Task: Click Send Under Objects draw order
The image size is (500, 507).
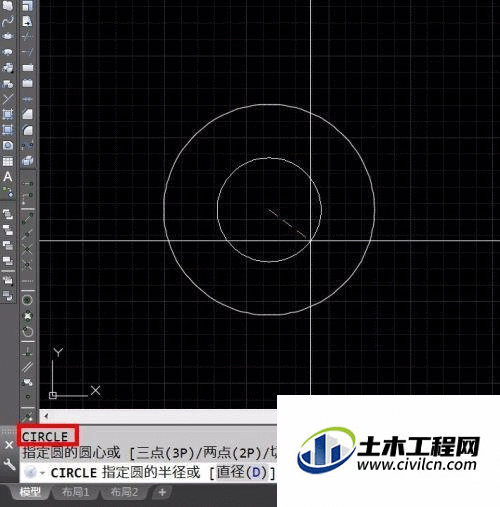Action: (8, 261)
